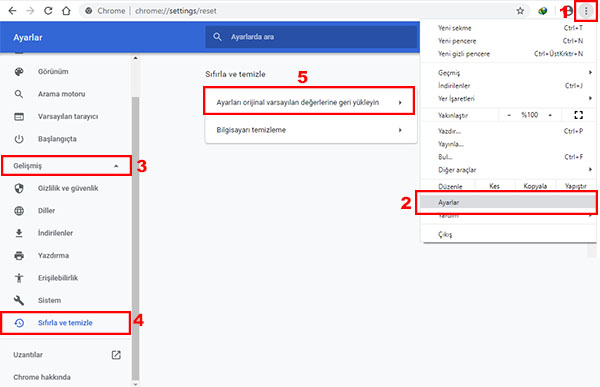Open Chrome hakkında page

(42, 377)
